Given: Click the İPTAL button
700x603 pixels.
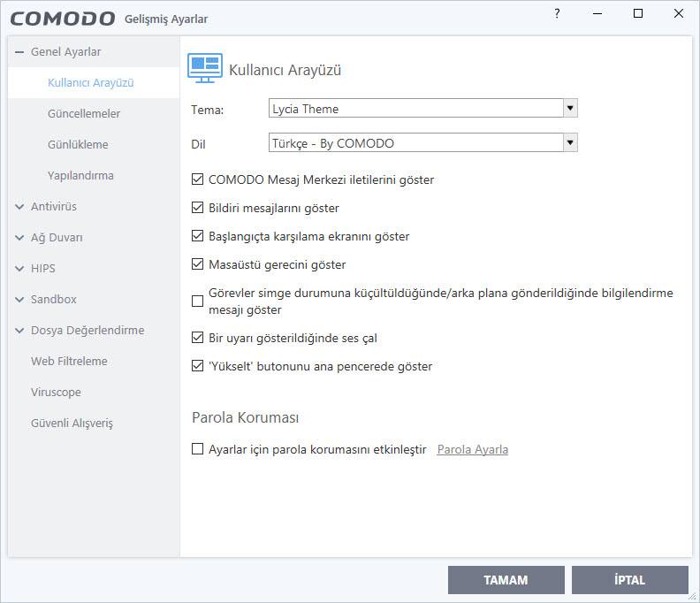Looking at the screenshot, I should coord(629,580).
